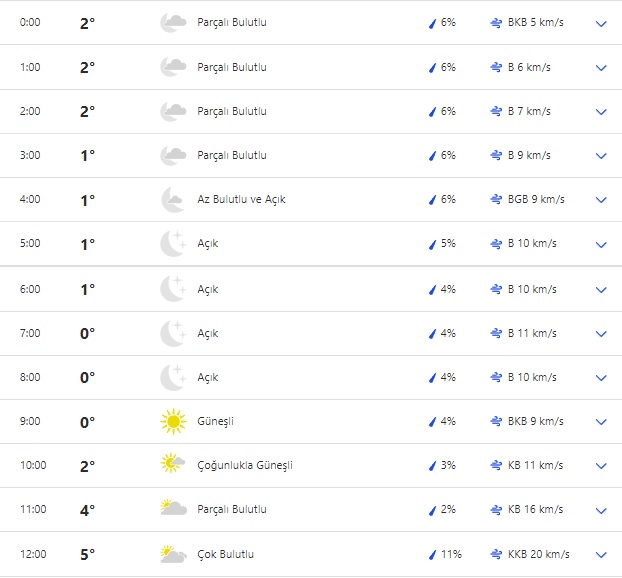This screenshot has height=578, width=622.
Task: Click the sun icon in the 9:00 row
Action: [x=173, y=422]
